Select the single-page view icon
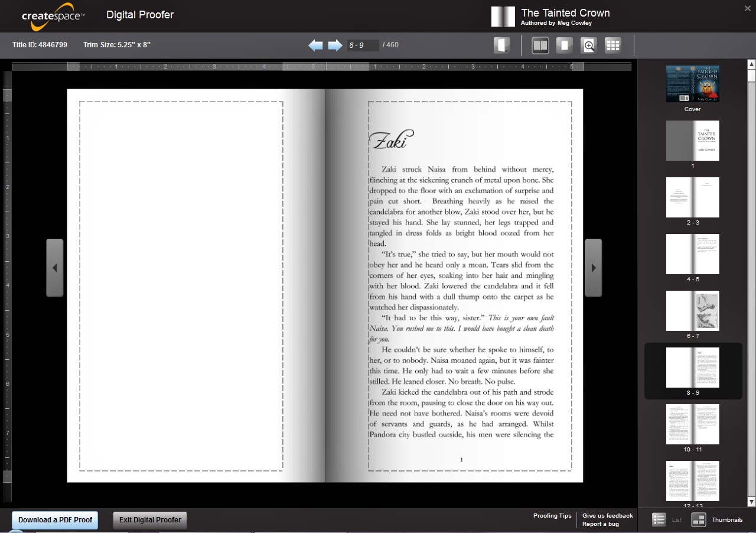Screen dimensions: 756x533 [565, 45]
